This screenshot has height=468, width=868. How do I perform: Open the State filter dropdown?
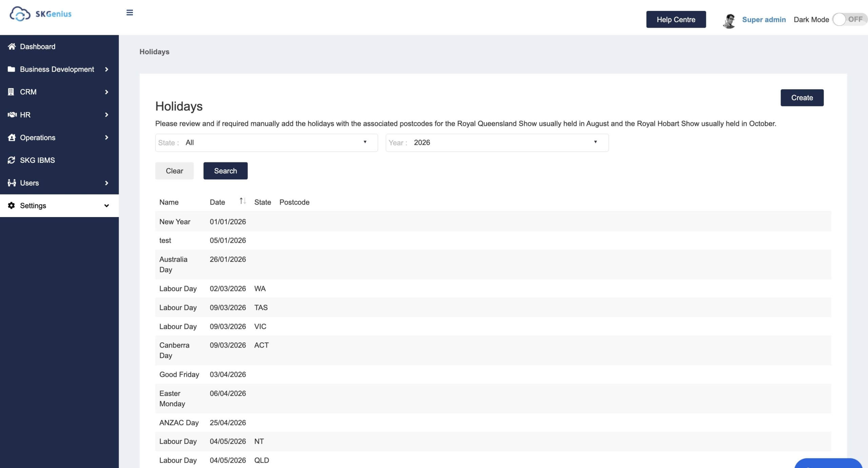[x=267, y=143]
